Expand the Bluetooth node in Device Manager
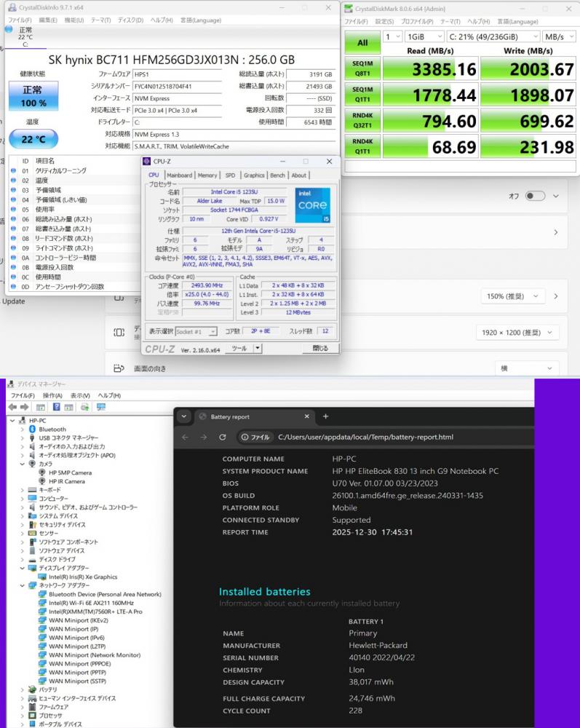The width and height of the screenshot is (580, 728). coord(23,430)
